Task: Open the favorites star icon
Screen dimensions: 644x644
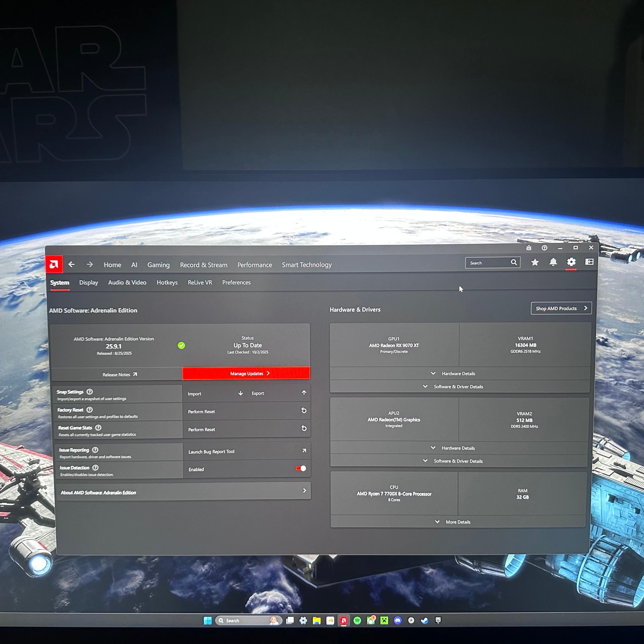Action: coord(535,262)
